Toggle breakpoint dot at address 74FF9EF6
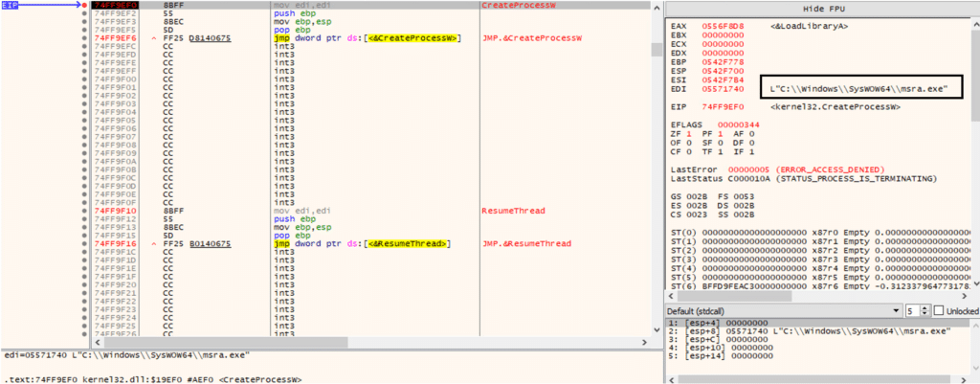The height and width of the screenshot is (384, 980). (x=84, y=38)
